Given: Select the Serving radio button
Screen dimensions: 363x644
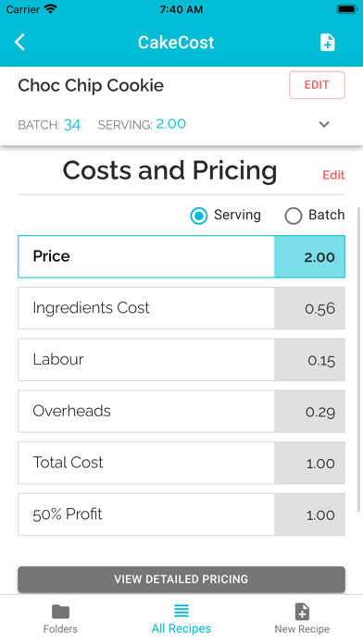Looking at the screenshot, I should coord(199,216).
